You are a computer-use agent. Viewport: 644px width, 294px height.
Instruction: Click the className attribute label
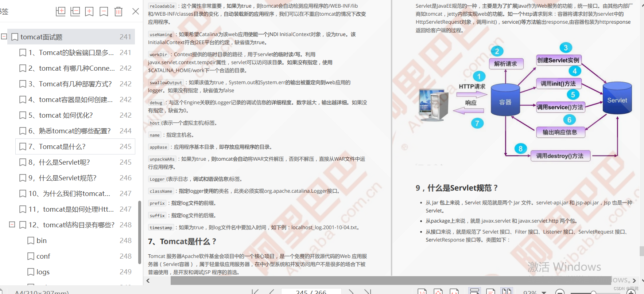pyautogui.click(x=161, y=191)
